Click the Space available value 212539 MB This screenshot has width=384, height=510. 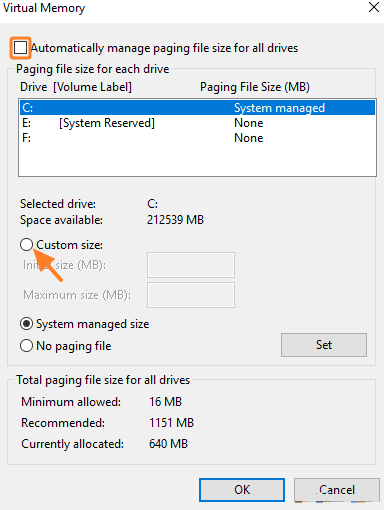(175, 220)
